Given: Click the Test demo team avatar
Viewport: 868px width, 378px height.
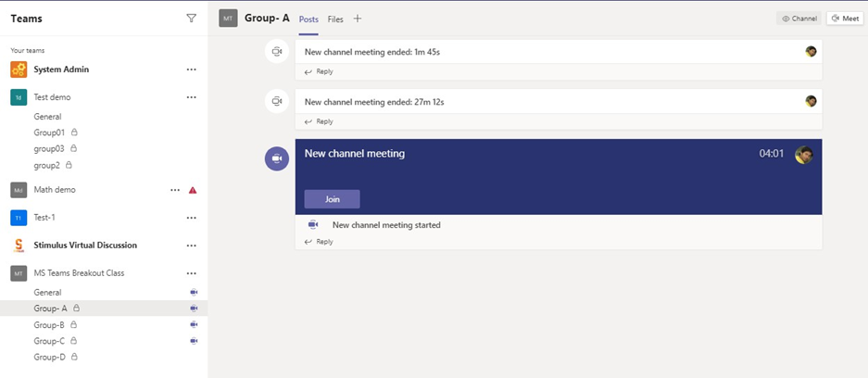Looking at the screenshot, I should (19, 97).
